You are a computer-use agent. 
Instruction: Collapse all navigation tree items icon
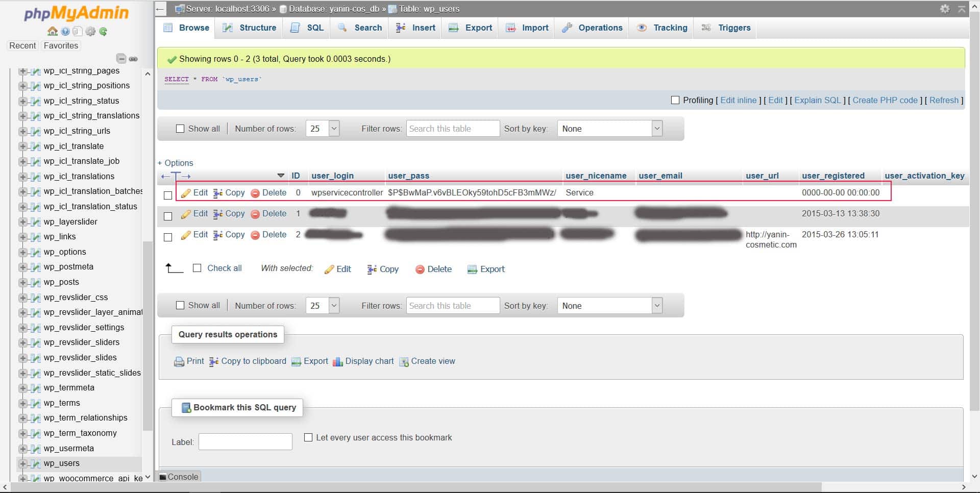coord(121,58)
